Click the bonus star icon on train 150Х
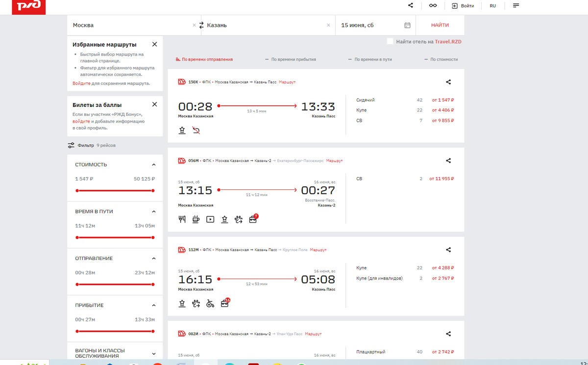 tap(182, 130)
